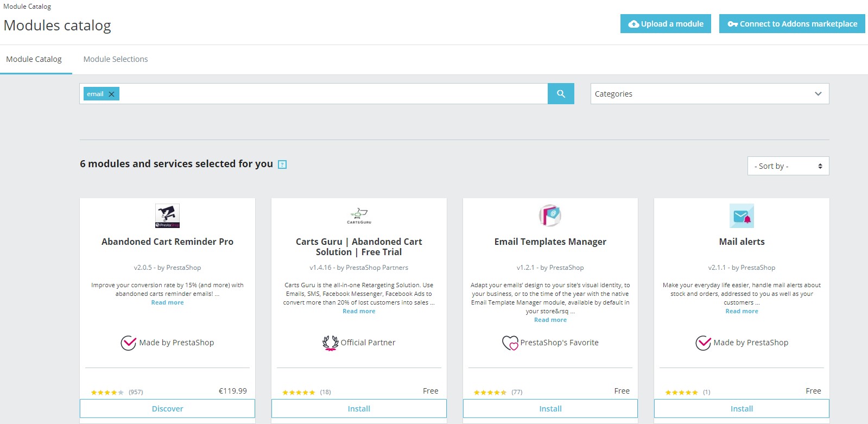Screen dimensions: 868x424
Task: Install the Carts Guru module
Action: (x=359, y=409)
